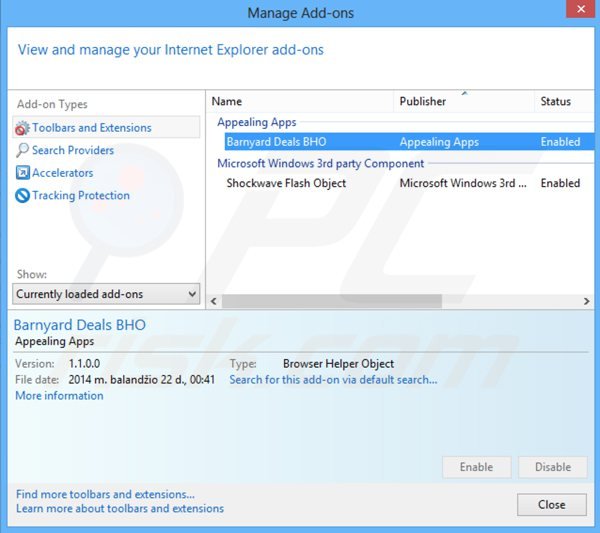Click Enabled status of Barnyard Deals BHO
Viewport: 600px width, 533px height.
coord(560,142)
